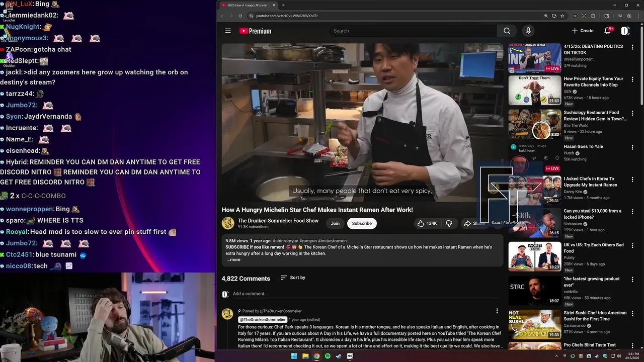Open 'I Asked Chefs in Korea' thumbnail
The image size is (644, 362).
click(x=534, y=190)
